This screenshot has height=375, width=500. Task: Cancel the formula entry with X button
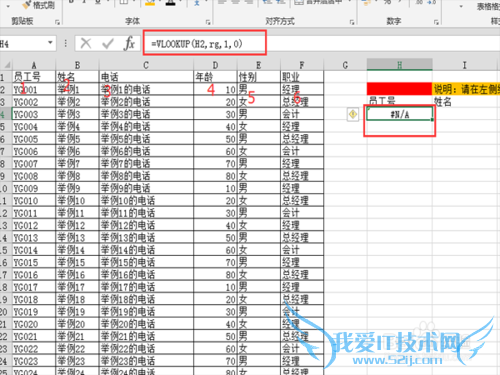[86, 44]
